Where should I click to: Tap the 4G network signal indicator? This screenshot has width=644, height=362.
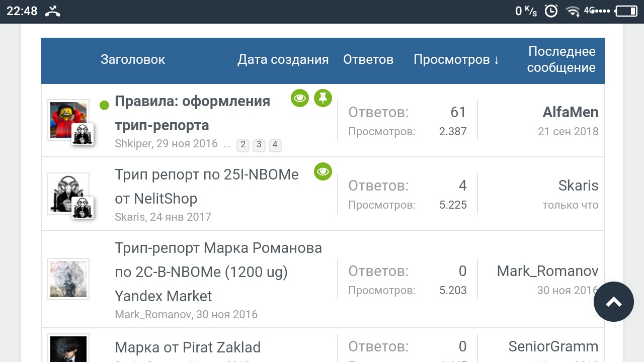coord(597,11)
